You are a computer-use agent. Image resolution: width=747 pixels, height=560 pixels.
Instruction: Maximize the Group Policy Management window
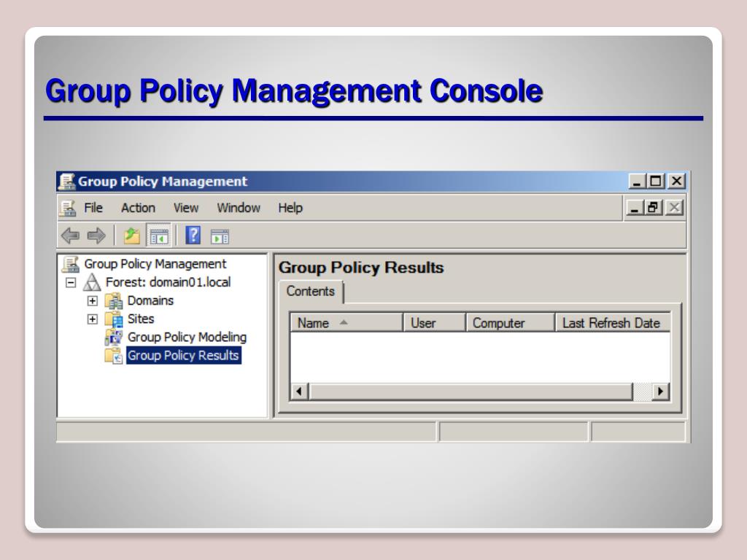tap(657, 182)
